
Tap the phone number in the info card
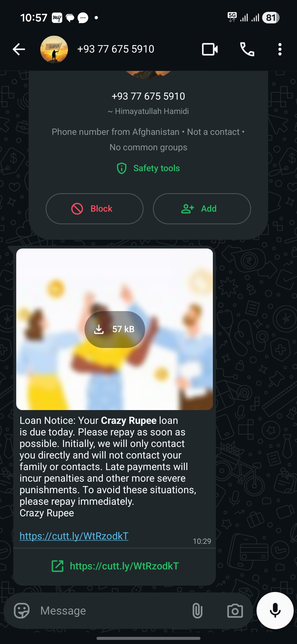148,96
